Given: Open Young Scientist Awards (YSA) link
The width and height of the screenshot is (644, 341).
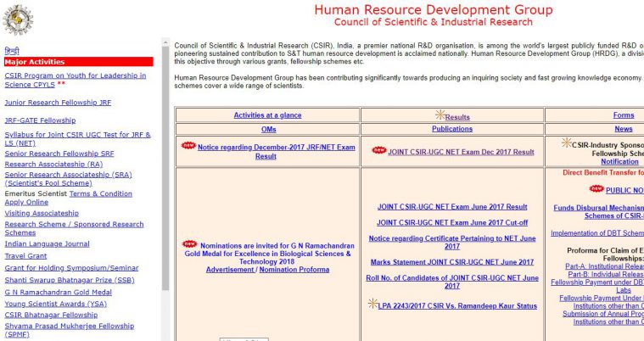Looking at the screenshot, I should point(55,304).
